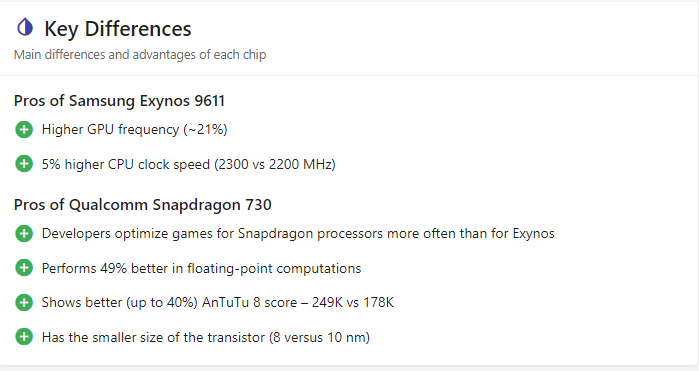Click the plus icon beside transistor size

(x=24, y=337)
